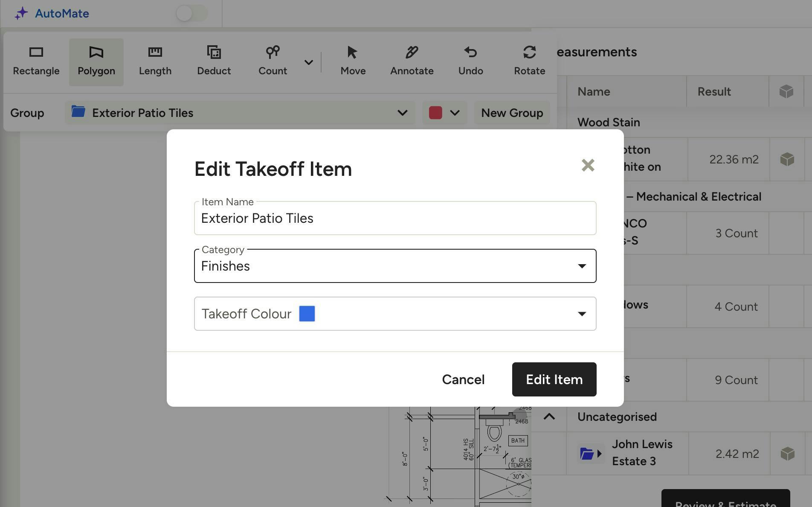Click the Wood Stain group row
812x507 pixels.
point(690,122)
